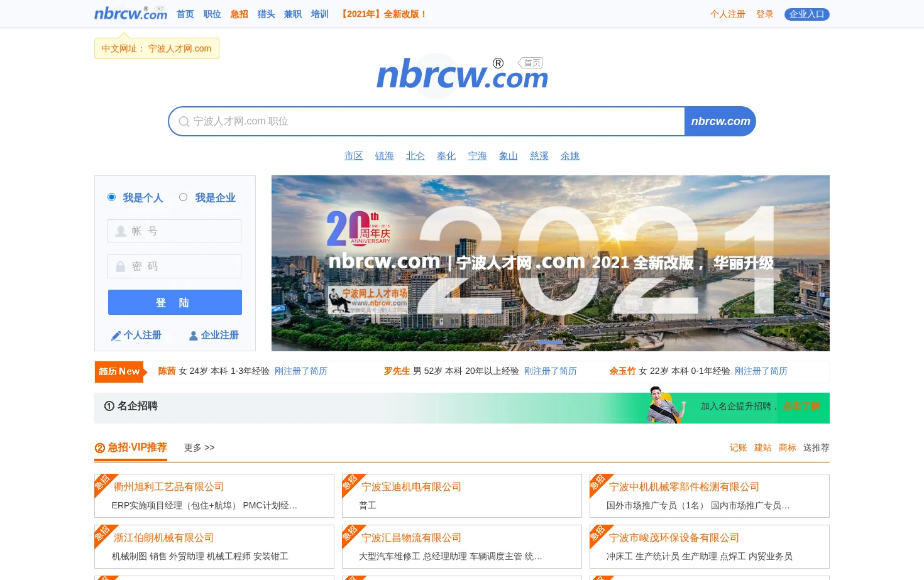Open 职位 in the top menu
The width and height of the screenshot is (924, 580).
(212, 14)
